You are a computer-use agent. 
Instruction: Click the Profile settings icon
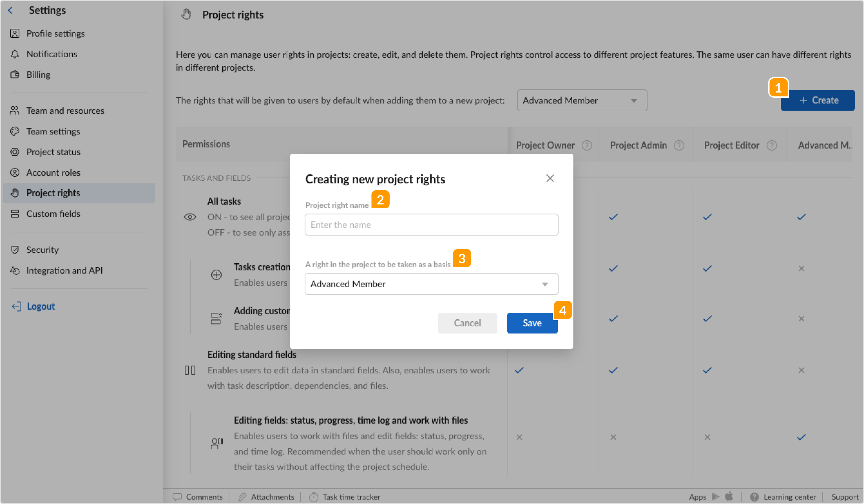15,33
